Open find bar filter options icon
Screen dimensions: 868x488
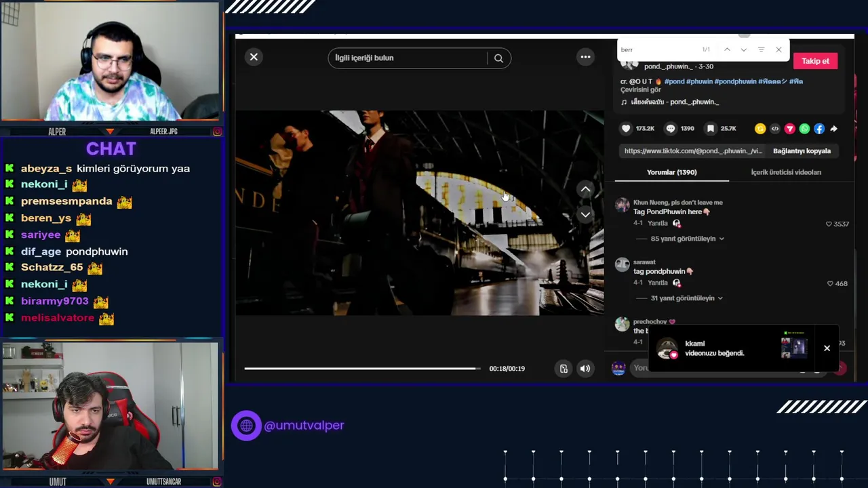pyautogui.click(x=761, y=49)
